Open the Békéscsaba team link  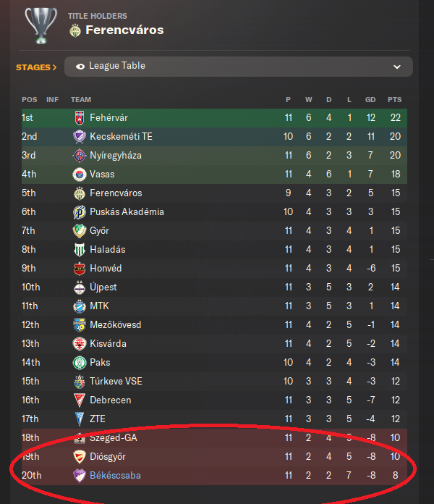click(115, 476)
